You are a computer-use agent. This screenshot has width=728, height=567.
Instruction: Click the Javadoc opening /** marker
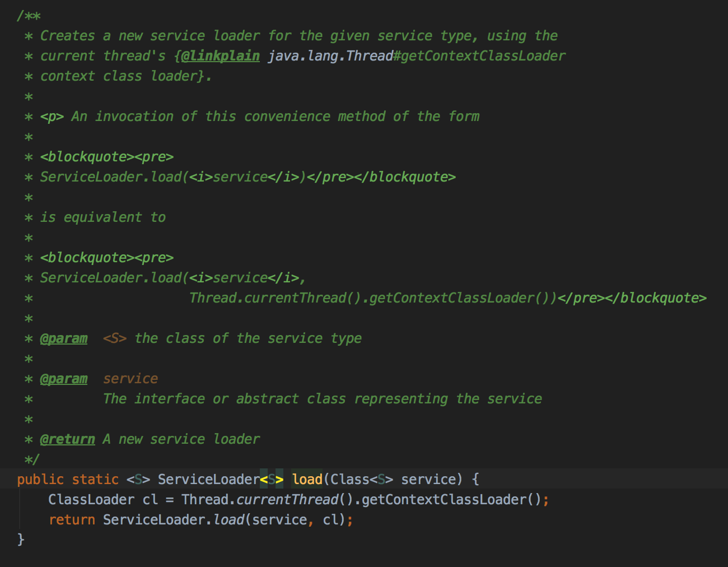pyautogui.click(x=29, y=16)
